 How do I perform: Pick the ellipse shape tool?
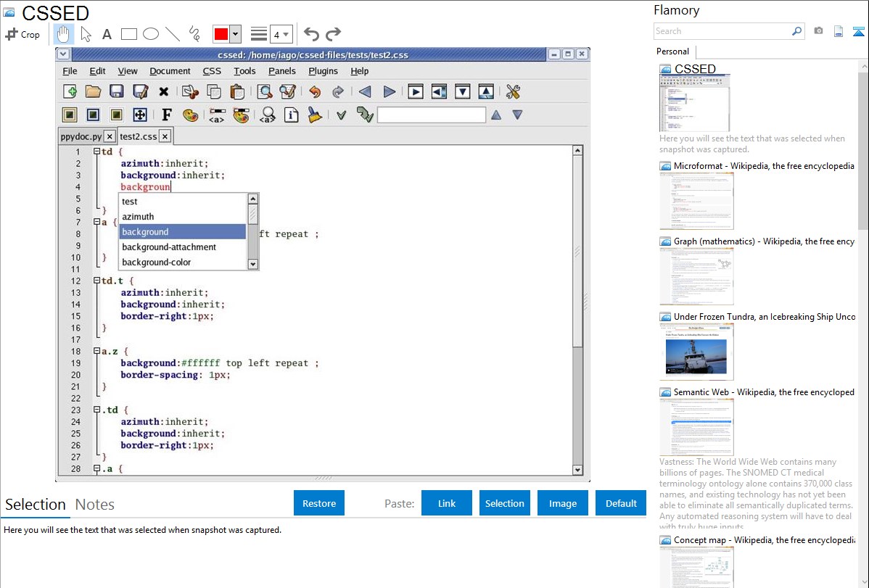click(x=151, y=34)
